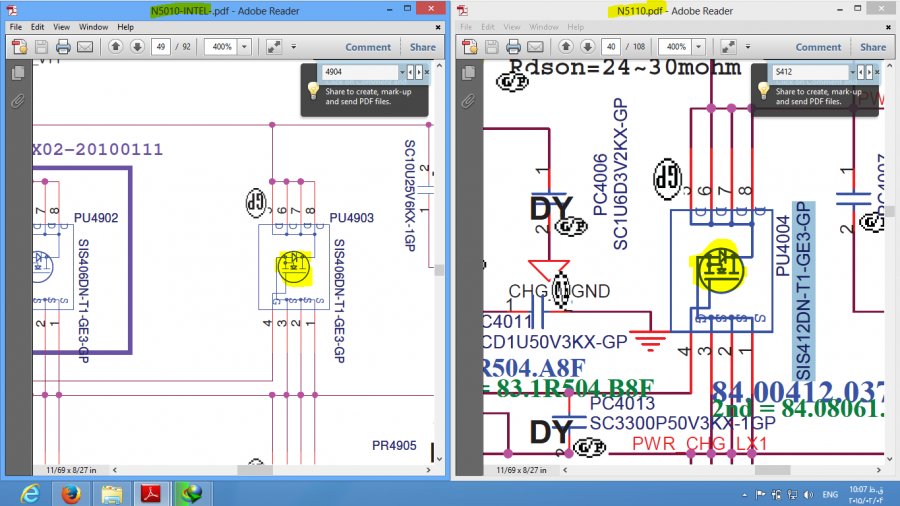Go to next page in N5010-INTEL window
The height and width of the screenshot is (506, 900).
pyautogui.click(x=137, y=47)
